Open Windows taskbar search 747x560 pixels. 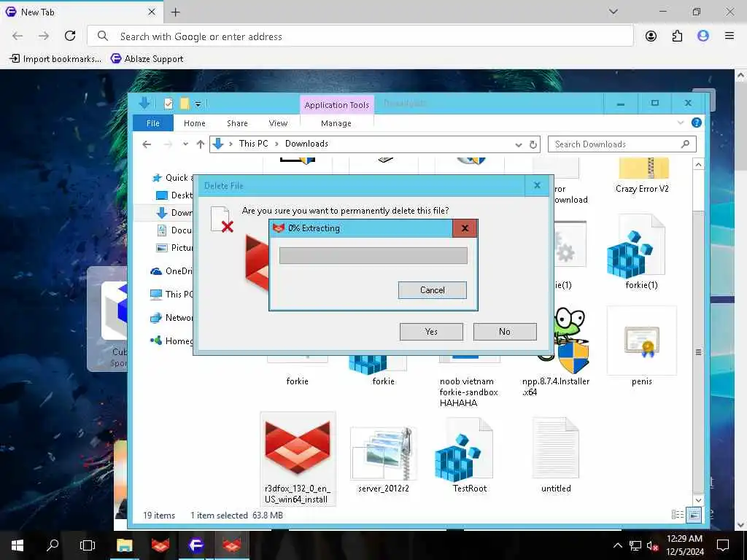pos(53,545)
